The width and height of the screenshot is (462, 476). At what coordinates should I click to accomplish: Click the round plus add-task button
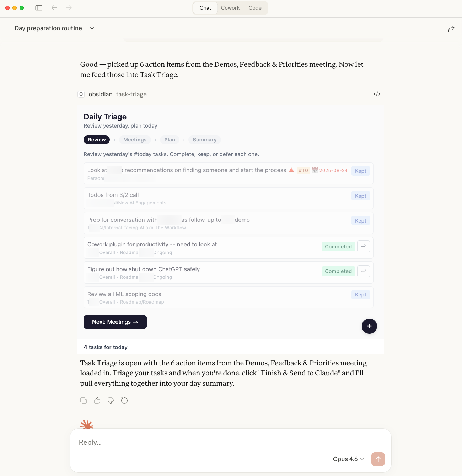(369, 326)
